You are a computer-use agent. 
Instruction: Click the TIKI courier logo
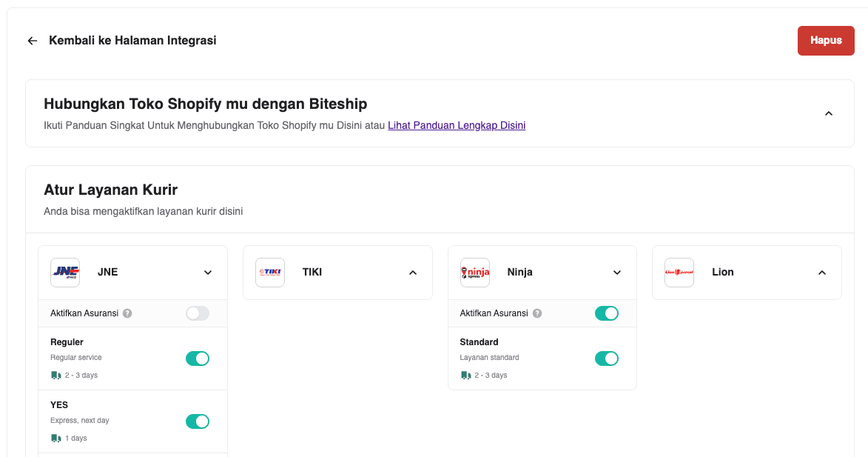click(x=270, y=272)
